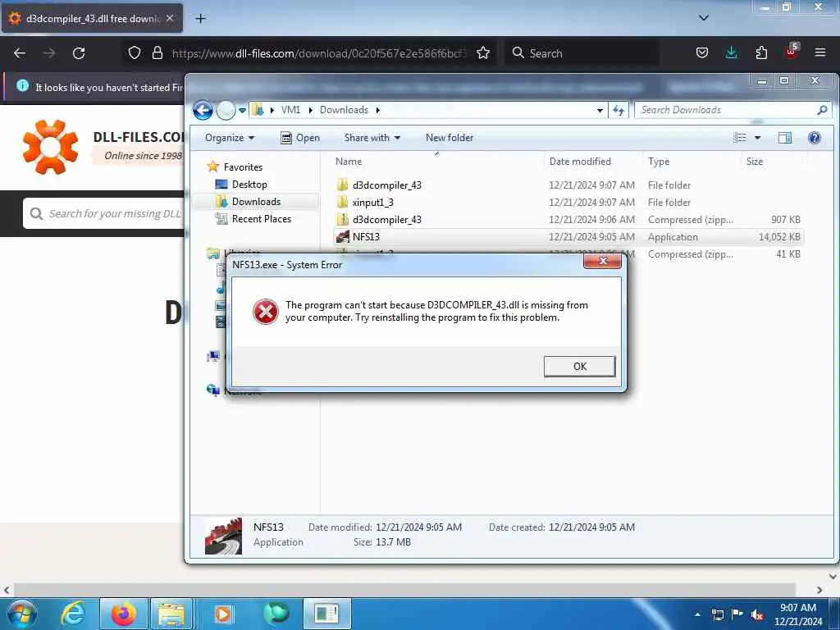List all tabs with the chevron button
The width and height of the screenshot is (840, 630).
[704, 18]
